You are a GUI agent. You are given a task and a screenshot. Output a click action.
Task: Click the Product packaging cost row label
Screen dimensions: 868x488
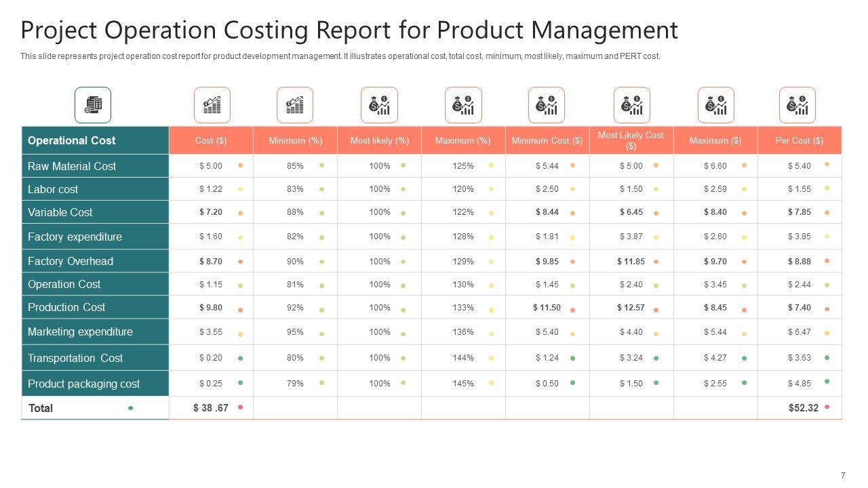point(83,384)
